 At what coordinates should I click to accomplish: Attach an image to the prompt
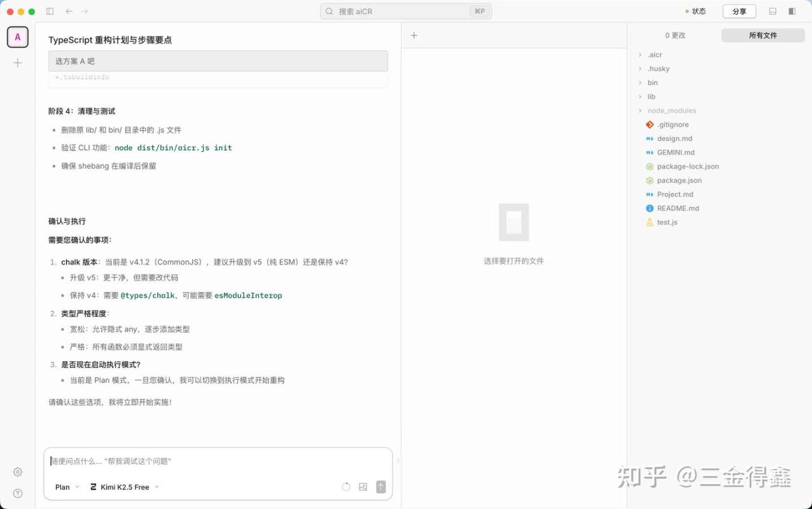click(x=363, y=487)
